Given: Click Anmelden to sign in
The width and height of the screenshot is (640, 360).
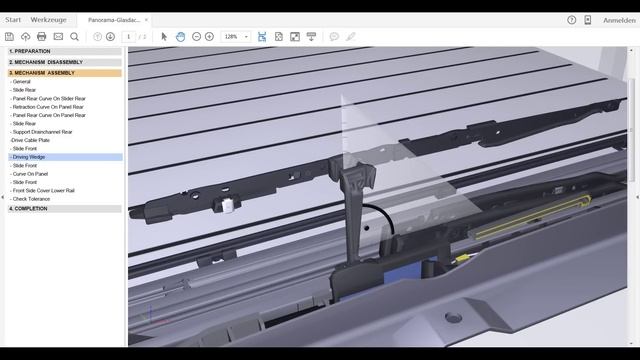Looking at the screenshot, I should coord(619,20).
